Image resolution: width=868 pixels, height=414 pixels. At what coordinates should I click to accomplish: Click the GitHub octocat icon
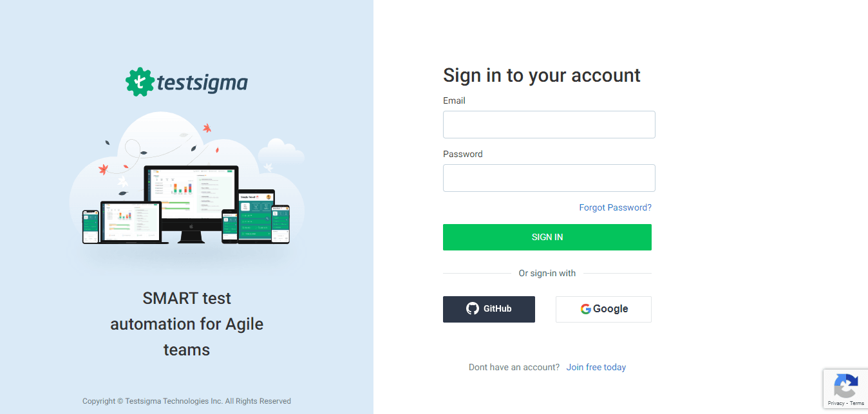point(473,309)
